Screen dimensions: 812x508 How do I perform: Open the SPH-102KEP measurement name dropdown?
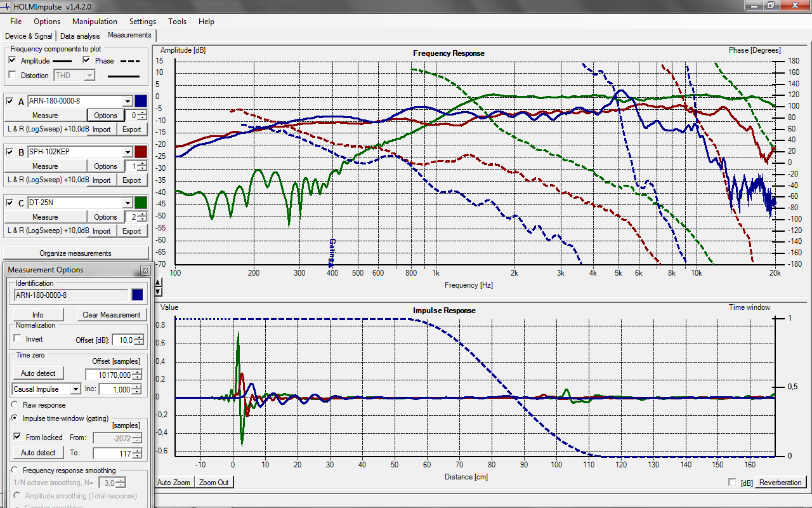(128, 152)
